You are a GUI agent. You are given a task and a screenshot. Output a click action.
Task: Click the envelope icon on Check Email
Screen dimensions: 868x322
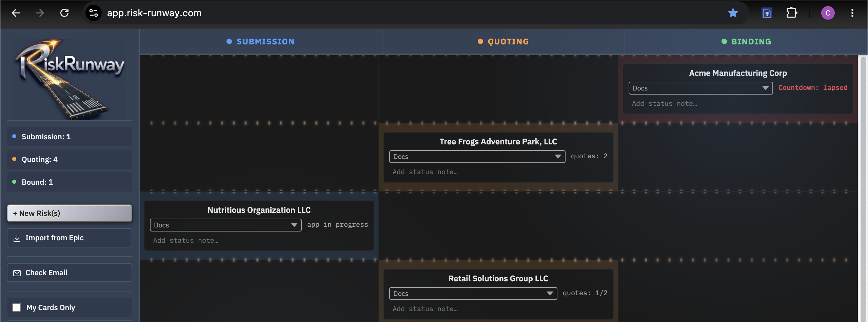(x=17, y=273)
